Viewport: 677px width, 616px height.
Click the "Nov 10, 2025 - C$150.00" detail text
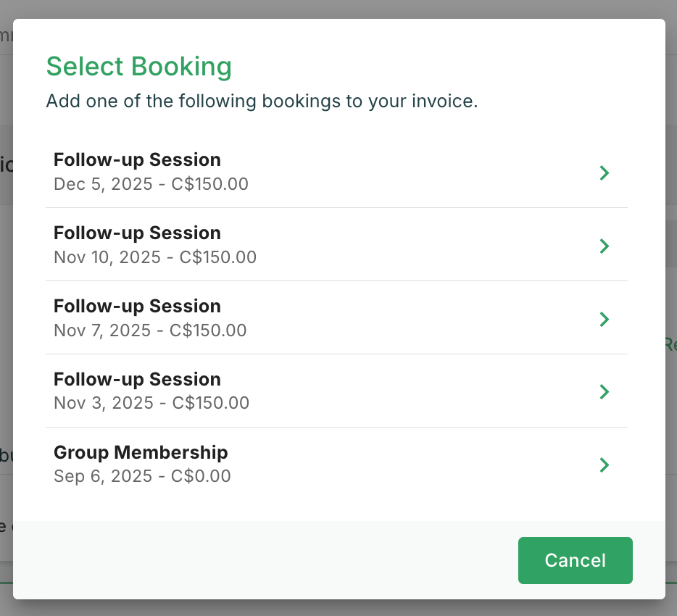click(155, 257)
